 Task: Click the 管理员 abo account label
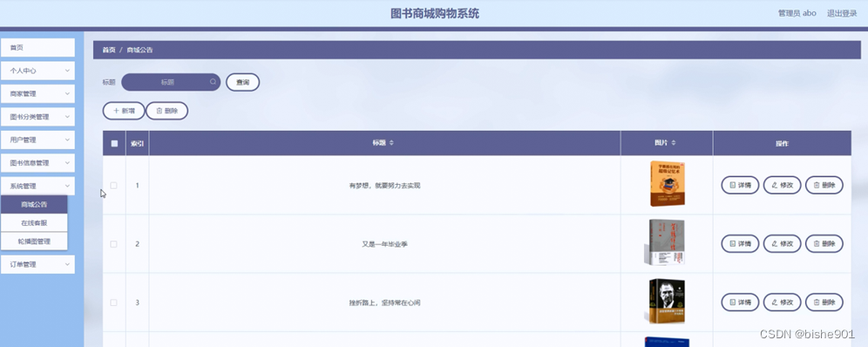(x=797, y=13)
